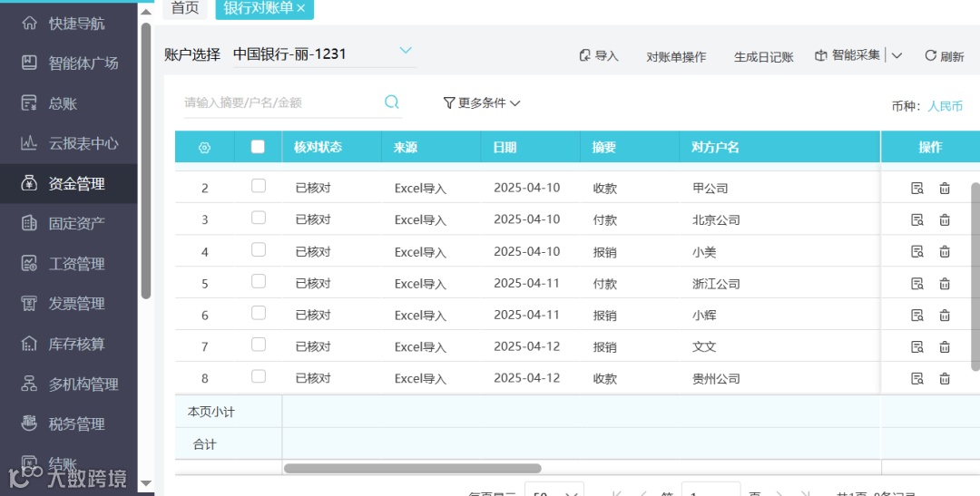This screenshot has width=980, height=496.
Task: Toggle the select-all header checkbox
Action: point(258,147)
